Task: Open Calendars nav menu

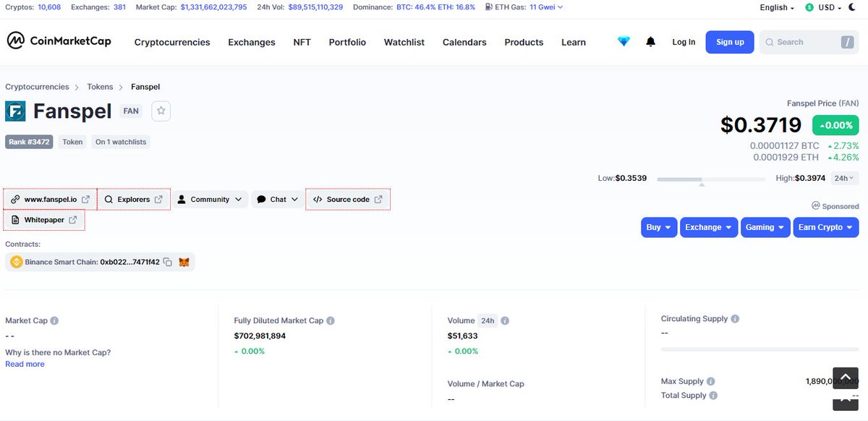Action: (464, 42)
